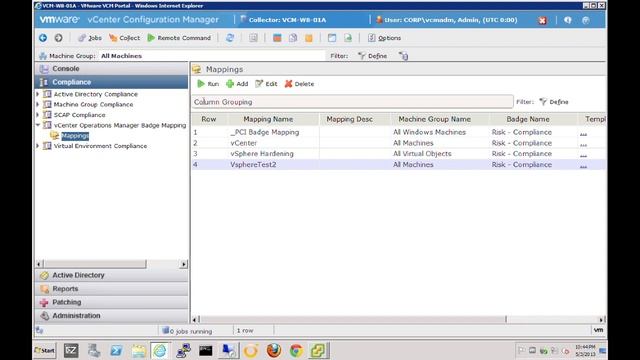Open command prompt from taskbar
This screenshot has width=640, height=360.
pyautogui.click(x=205, y=350)
